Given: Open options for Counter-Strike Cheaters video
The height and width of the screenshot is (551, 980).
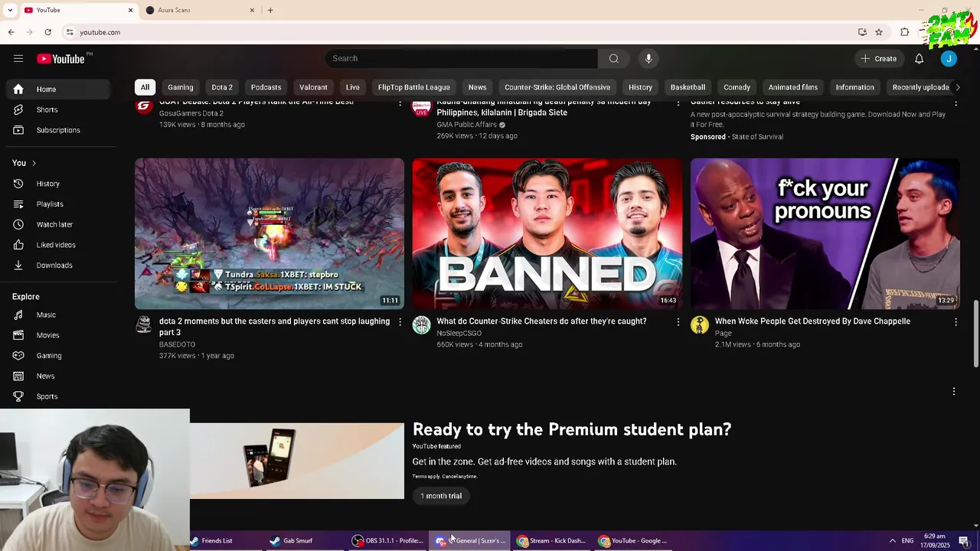Looking at the screenshot, I should pos(678,322).
